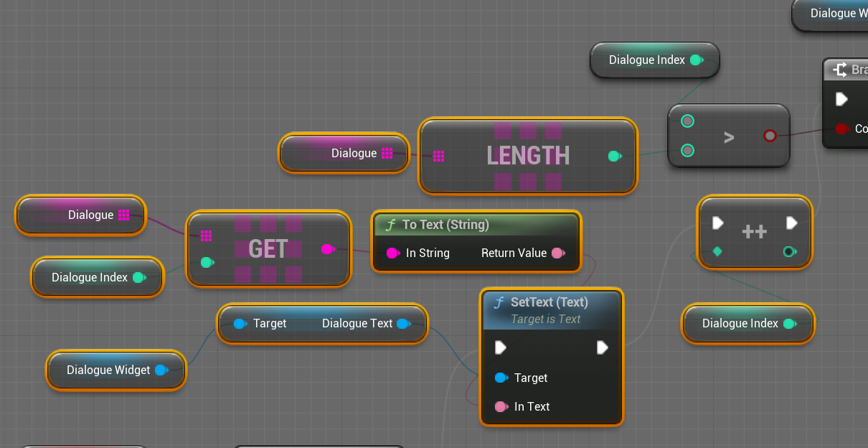Select the LENGTH node

click(528, 155)
